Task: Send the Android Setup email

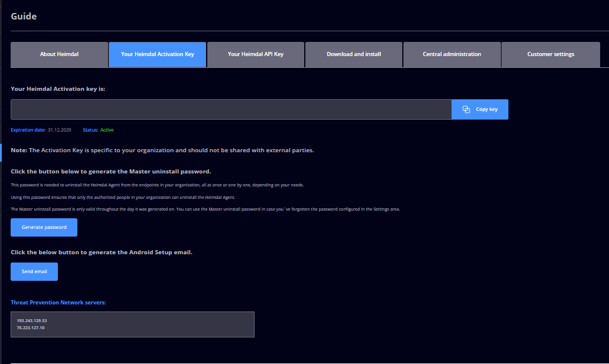Action: [34, 271]
